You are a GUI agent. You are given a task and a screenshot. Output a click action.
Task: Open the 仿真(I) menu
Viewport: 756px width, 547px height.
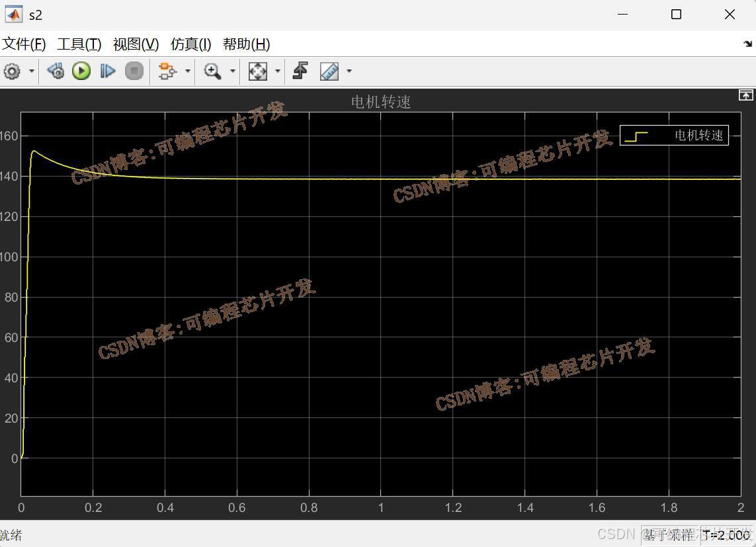click(x=191, y=44)
